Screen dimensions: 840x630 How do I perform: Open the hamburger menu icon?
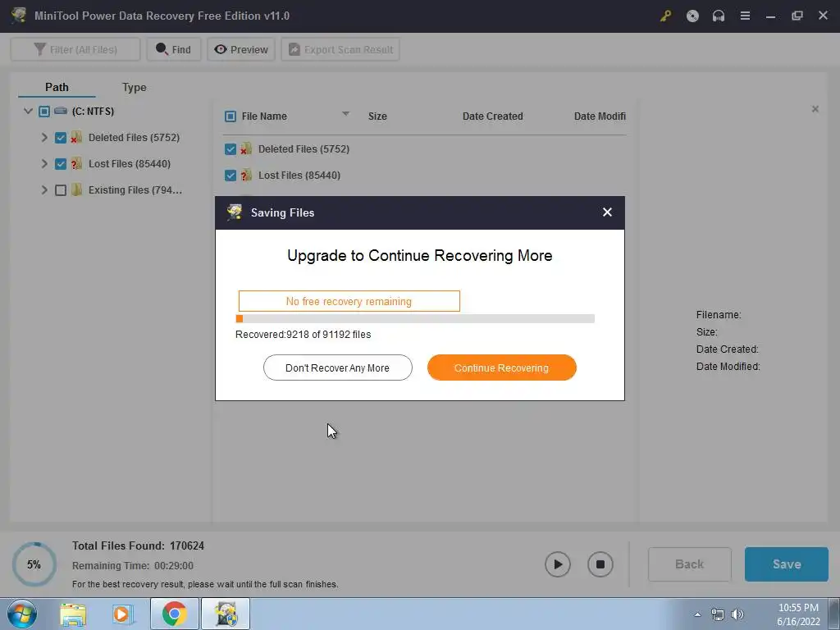coord(745,16)
